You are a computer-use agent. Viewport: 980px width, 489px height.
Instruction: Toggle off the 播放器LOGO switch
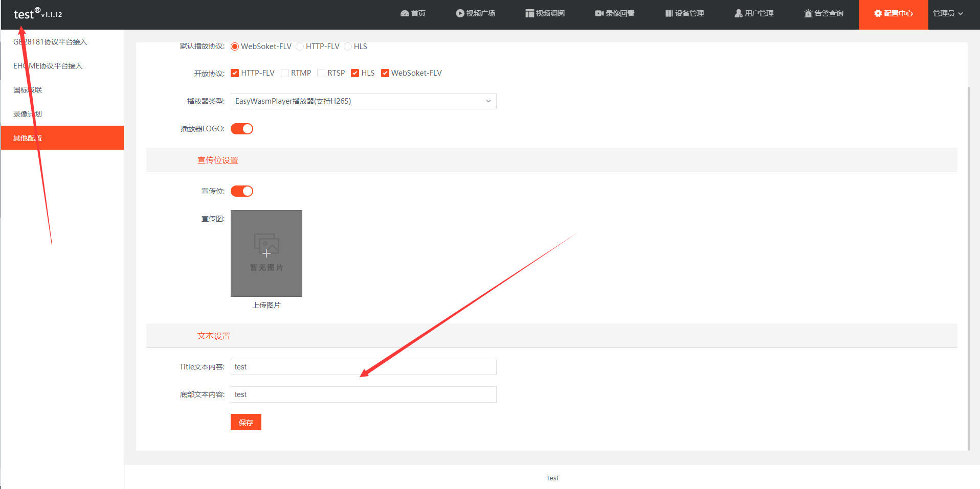[x=242, y=129]
